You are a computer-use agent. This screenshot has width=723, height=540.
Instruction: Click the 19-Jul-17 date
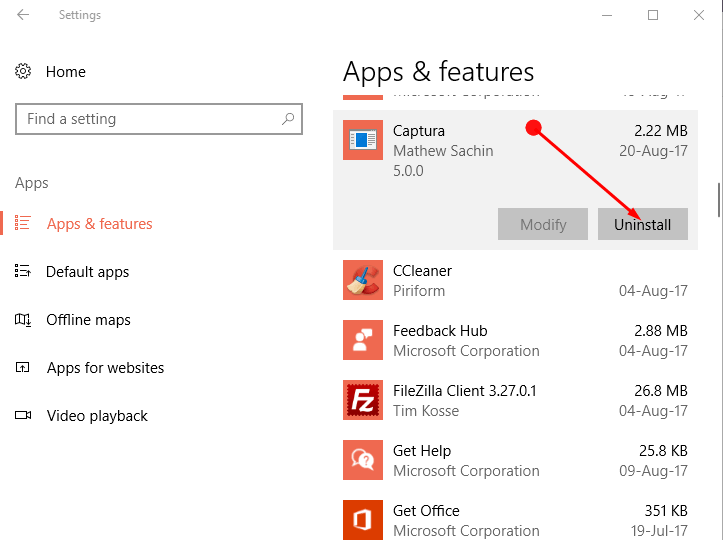659,531
